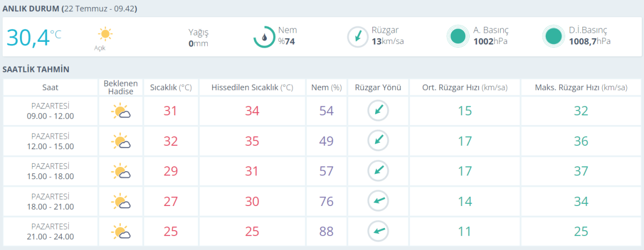Click the partly cloudy icon for 09.00 - 12.00
The height and width of the screenshot is (250, 644).
121,112
